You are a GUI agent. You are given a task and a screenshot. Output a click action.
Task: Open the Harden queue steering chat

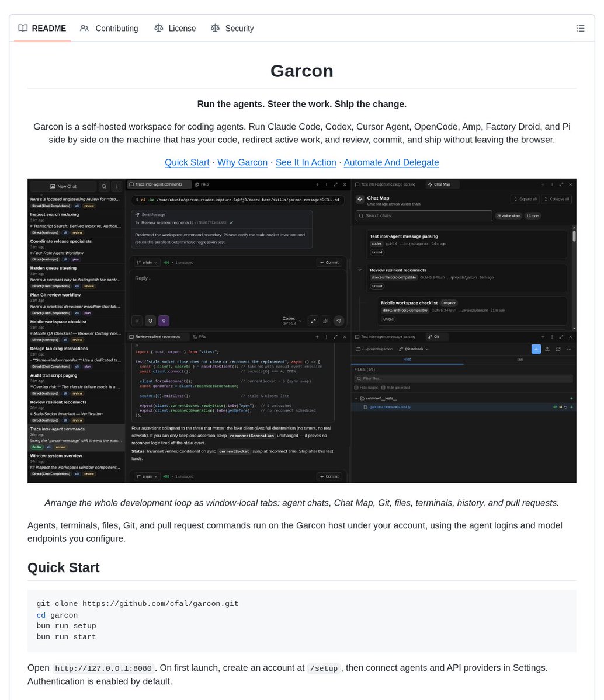pos(77,277)
